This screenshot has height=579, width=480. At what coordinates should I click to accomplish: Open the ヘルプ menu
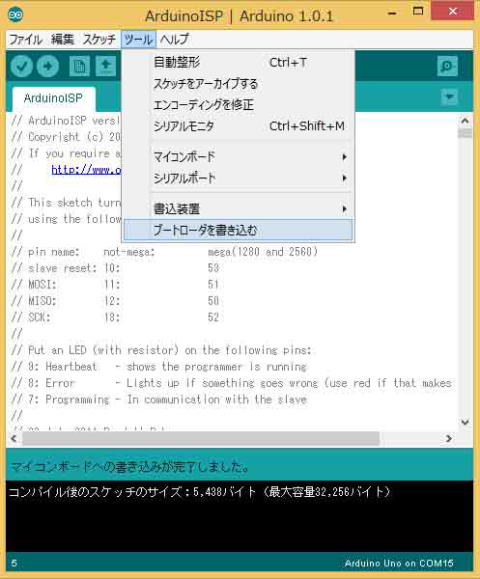click(x=174, y=39)
